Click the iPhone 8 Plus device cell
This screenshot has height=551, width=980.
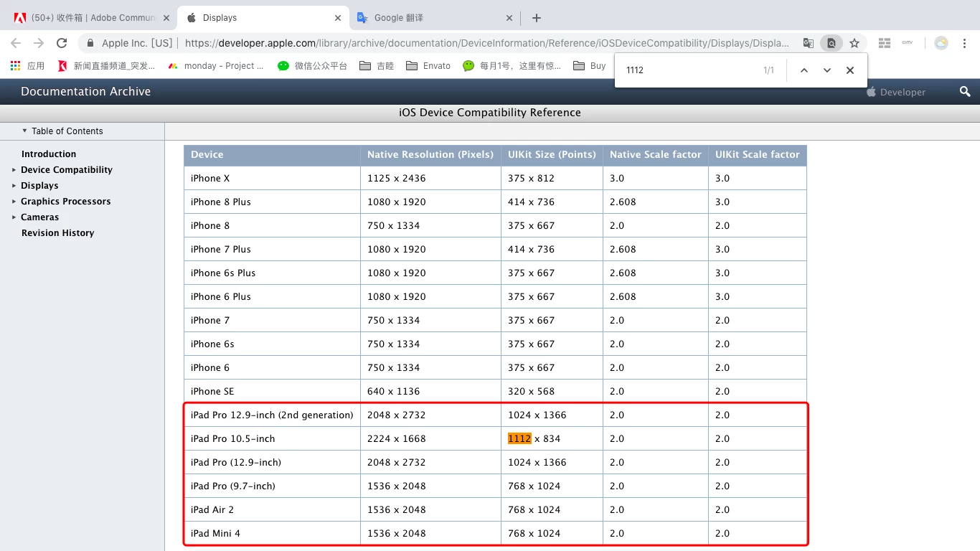272,202
